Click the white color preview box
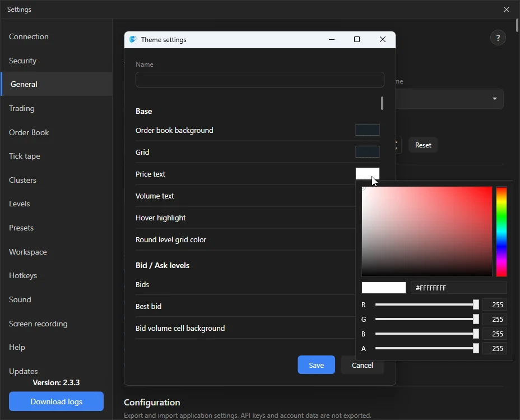This screenshot has height=420, width=520. tap(384, 288)
